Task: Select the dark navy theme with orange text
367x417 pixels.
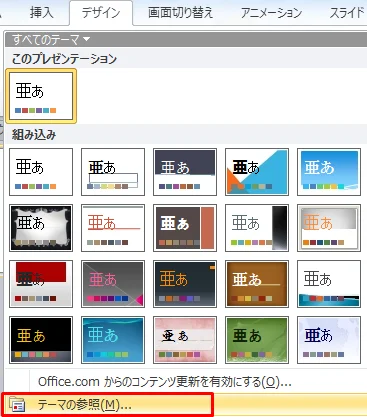Action: click(x=185, y=284)
